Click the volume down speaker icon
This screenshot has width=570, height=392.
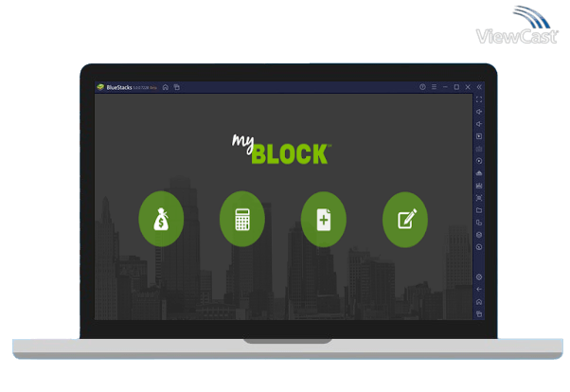479,124
